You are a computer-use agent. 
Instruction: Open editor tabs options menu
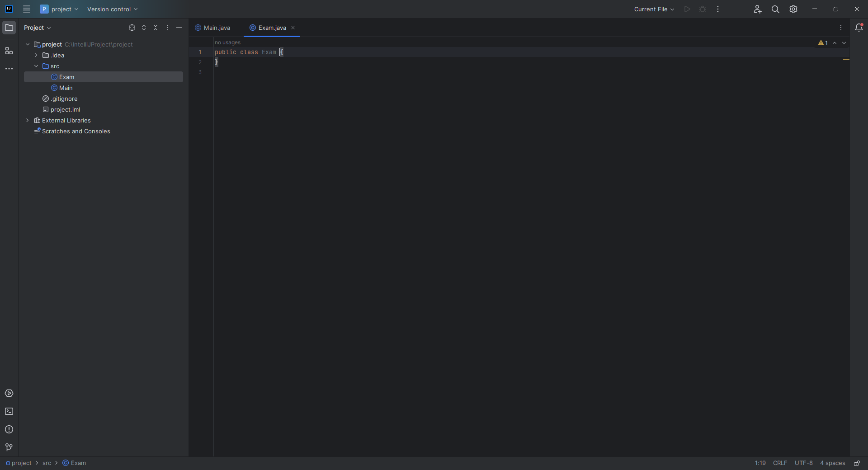tap(841, 28)
